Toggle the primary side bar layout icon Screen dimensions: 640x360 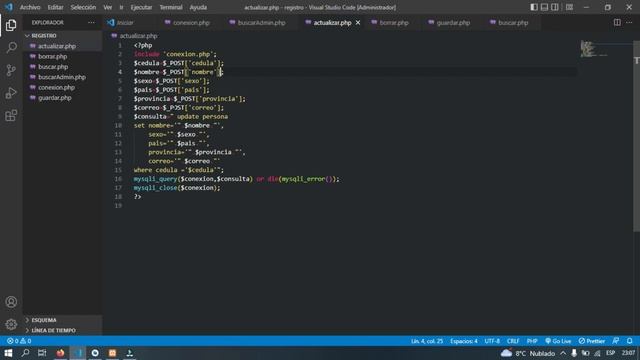point(534,7)
